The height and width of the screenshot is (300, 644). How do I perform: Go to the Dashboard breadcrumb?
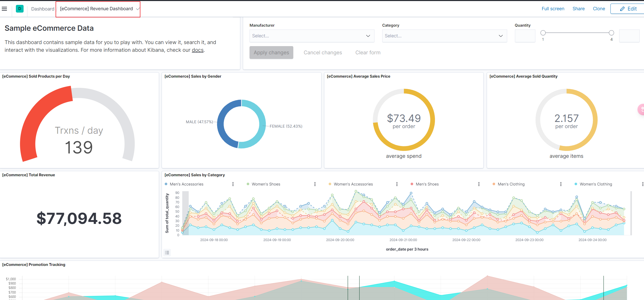[x=43, y=9]
